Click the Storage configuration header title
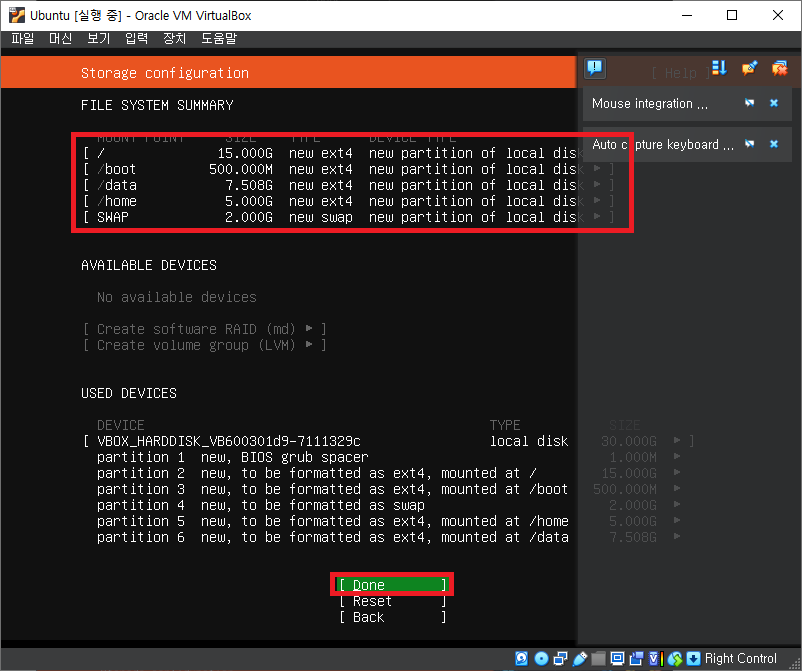This screenshot has width=802, height=671. coord(165,73)
